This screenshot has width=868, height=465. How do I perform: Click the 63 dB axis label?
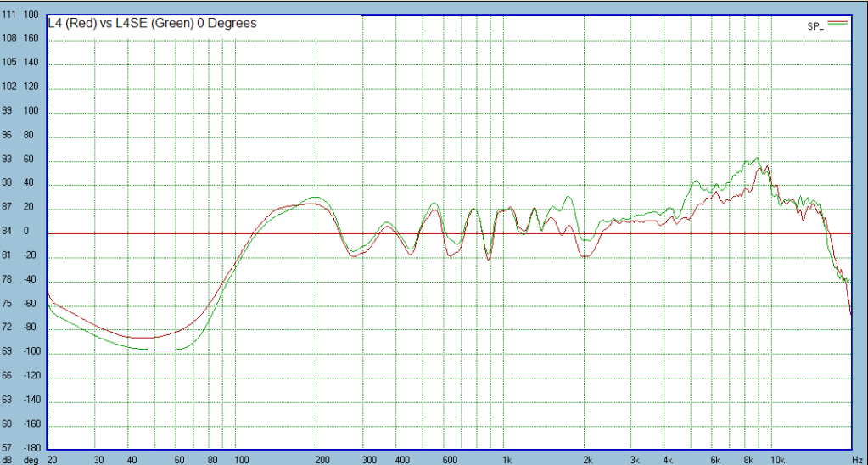click(6, 401)
